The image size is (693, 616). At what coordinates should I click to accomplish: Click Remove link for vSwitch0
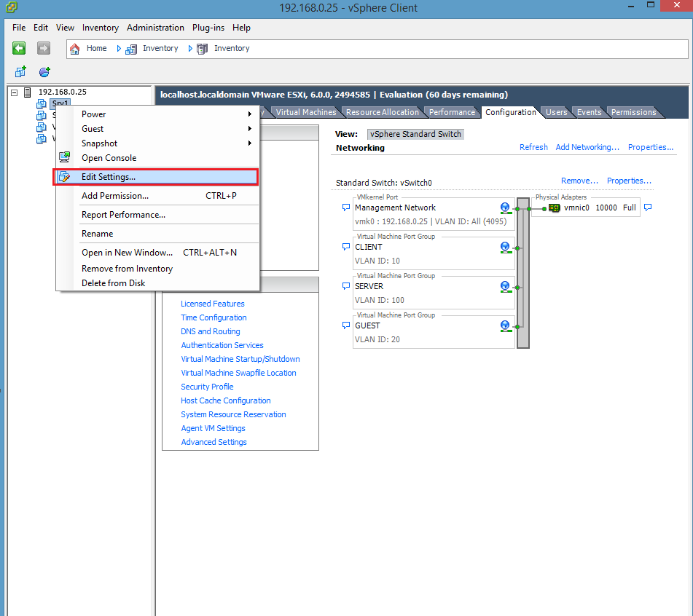click(x=579, y=181)
